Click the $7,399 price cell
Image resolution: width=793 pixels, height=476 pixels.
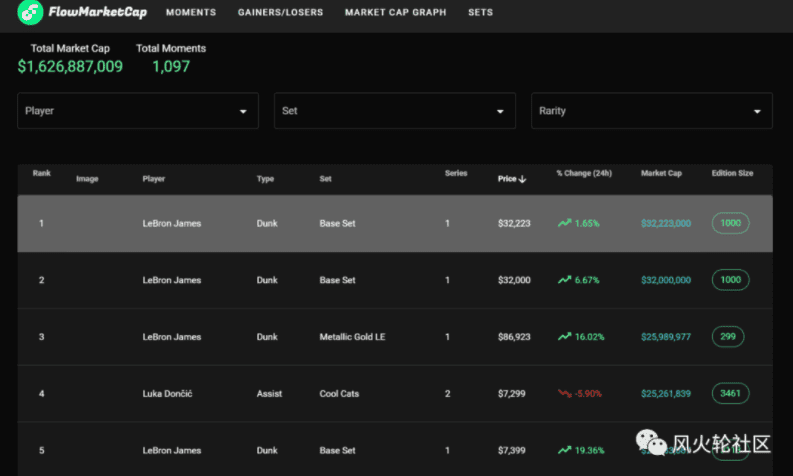click(511, 450)
